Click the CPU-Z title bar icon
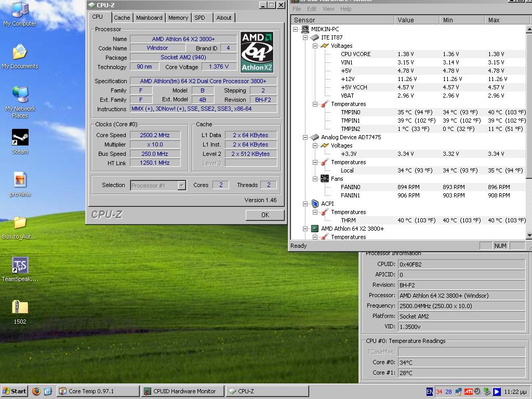 [91, 5]
